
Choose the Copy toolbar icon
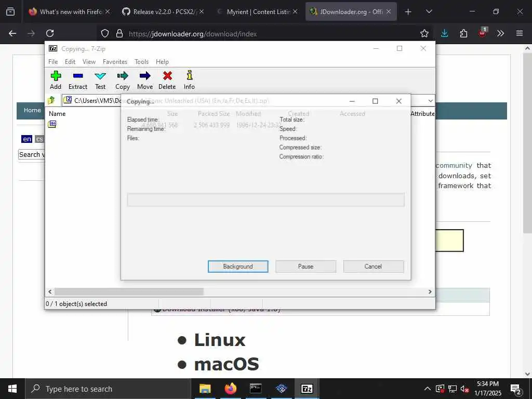(123, 80)
